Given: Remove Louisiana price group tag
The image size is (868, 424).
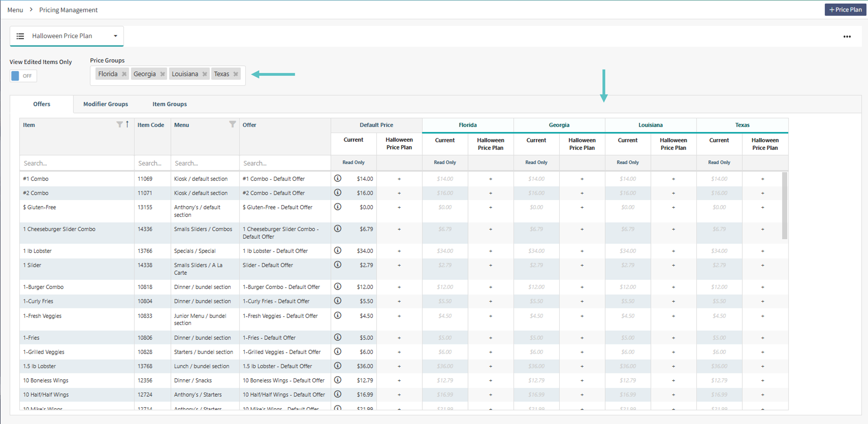Looking at the screenshot, I should [x=205, y=74].
